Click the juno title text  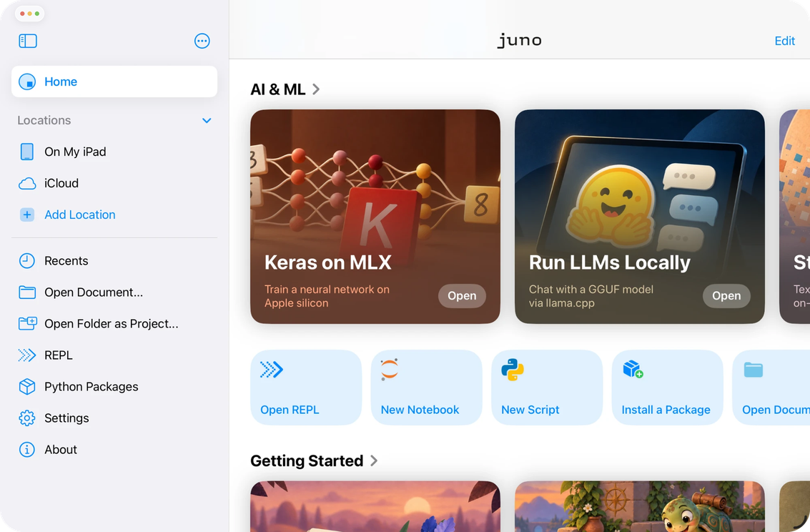point(519,40)
